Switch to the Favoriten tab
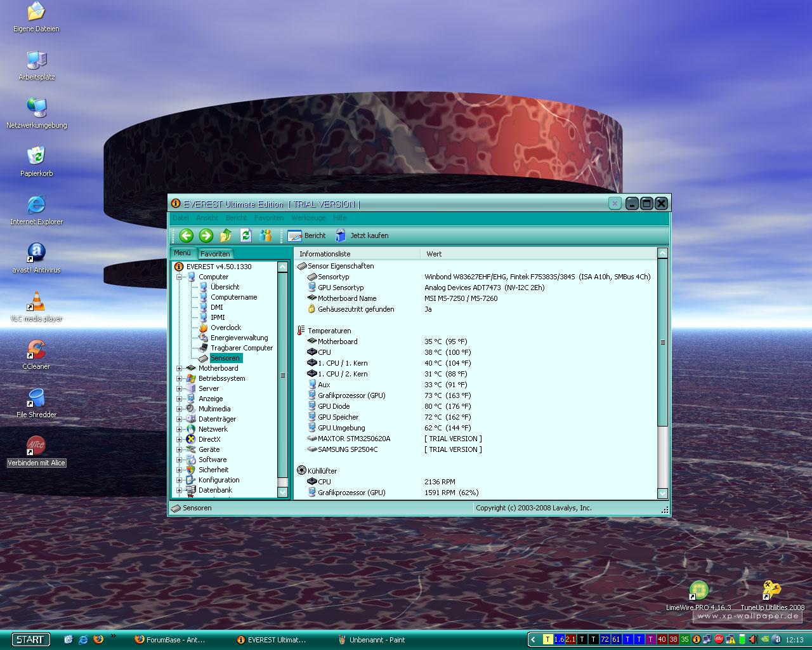 click(215, 254)
